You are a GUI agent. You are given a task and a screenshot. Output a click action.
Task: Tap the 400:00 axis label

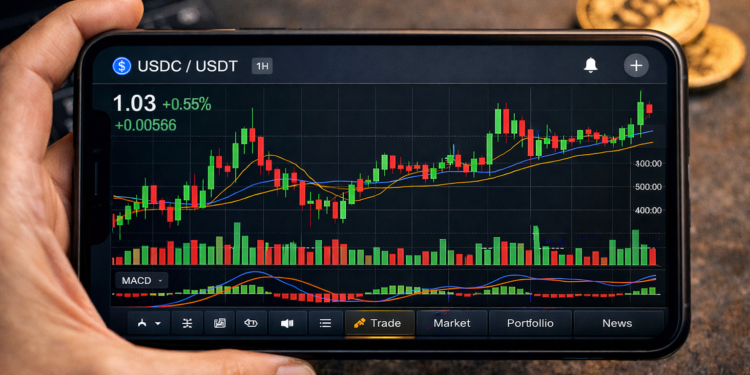click(x=648, y=210)
